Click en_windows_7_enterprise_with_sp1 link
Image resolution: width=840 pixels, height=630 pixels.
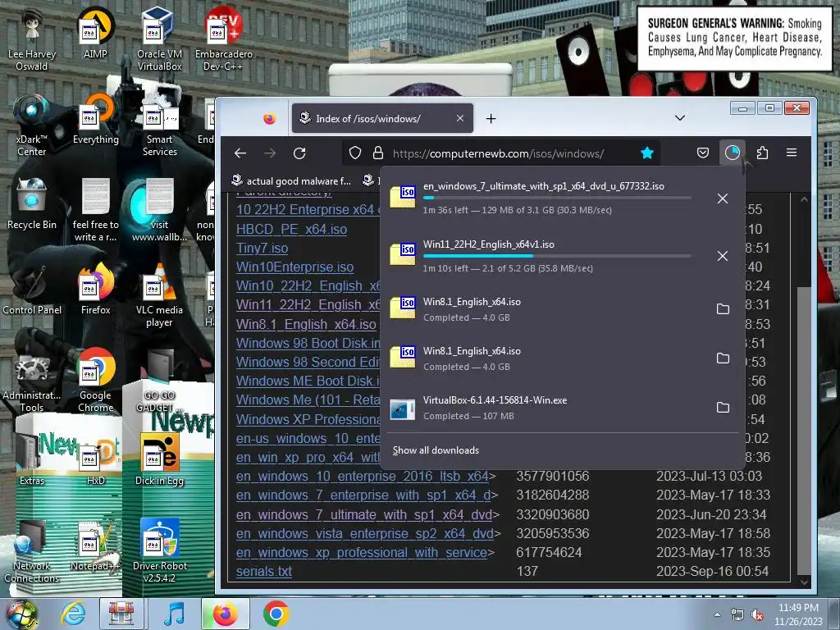(x=363, y=495)
